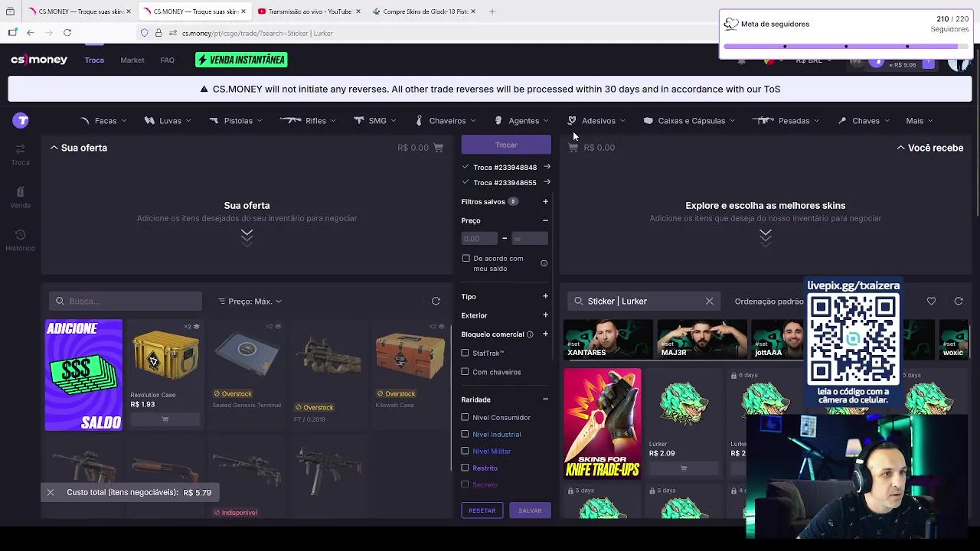Refresh the bot inventory list
Screen dimensions: 980x551
pyautogui.click(x=959, y=302)
